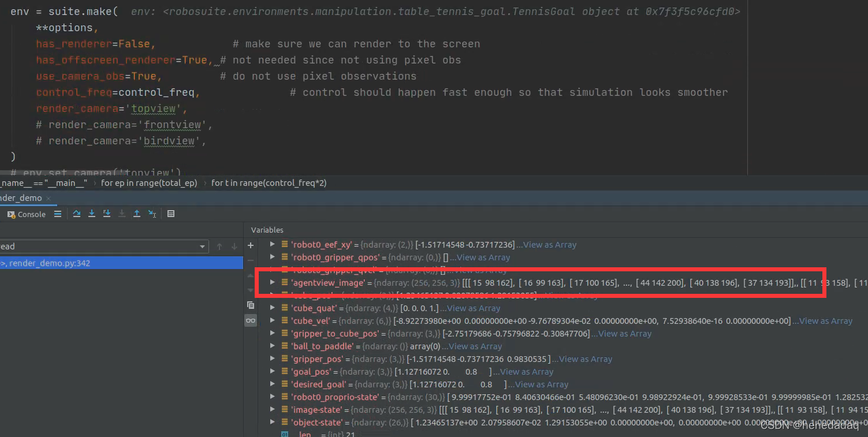Click the commented render_camera='frontview' line
The width and height of the screenshot is (868, 437).
click(x=124, y=125)
